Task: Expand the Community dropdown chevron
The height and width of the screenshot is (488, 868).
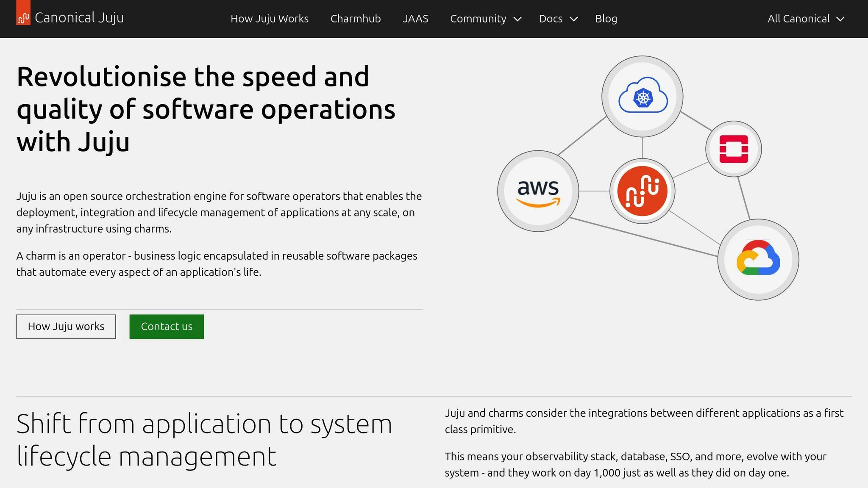Action: coord(517,19)
